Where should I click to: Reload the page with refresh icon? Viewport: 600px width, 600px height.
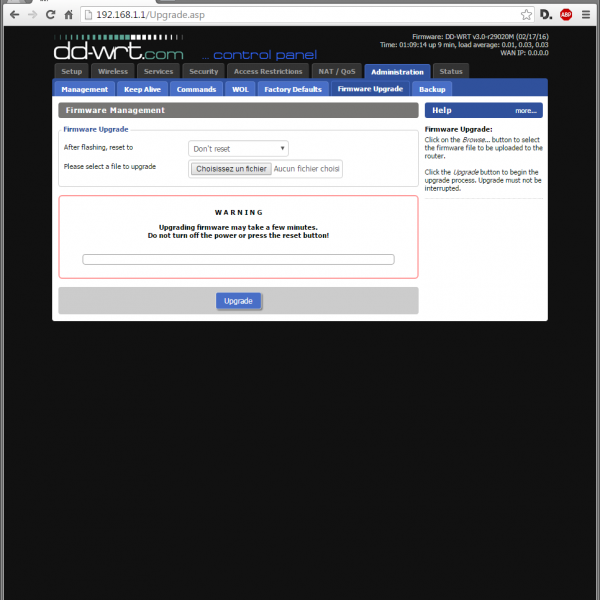point(50,15)
